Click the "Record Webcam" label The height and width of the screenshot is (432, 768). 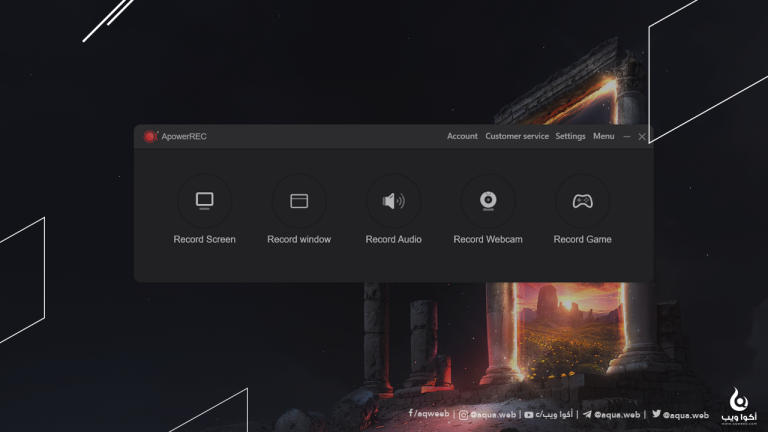tap(488, 240)
